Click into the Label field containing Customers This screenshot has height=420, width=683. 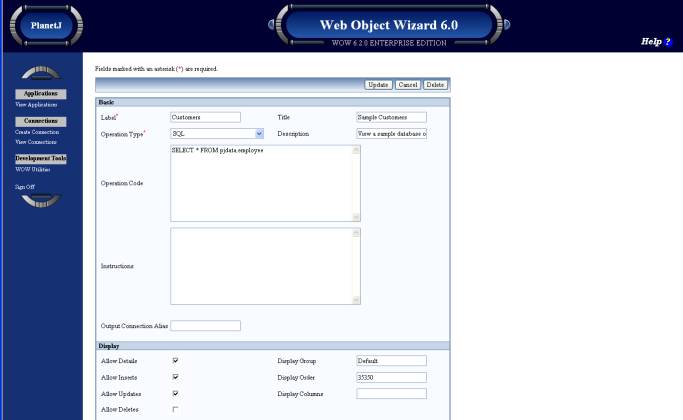coord(205,117)
